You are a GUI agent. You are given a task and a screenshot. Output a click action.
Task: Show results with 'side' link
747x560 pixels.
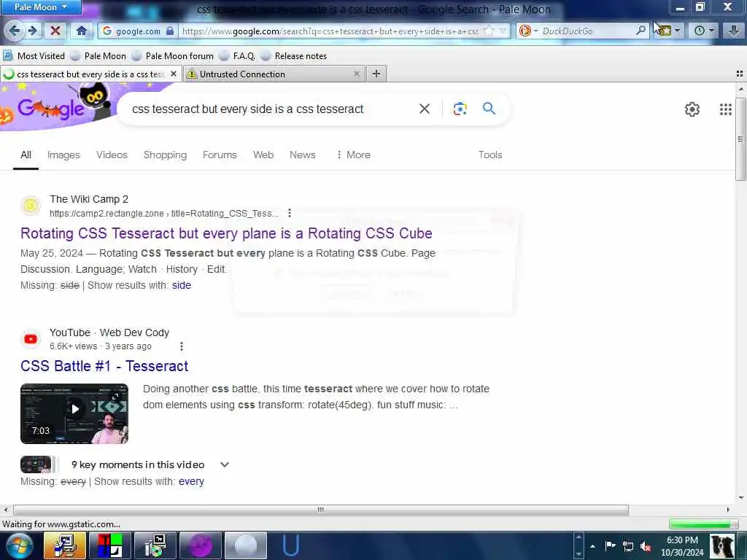pos(182,285)
